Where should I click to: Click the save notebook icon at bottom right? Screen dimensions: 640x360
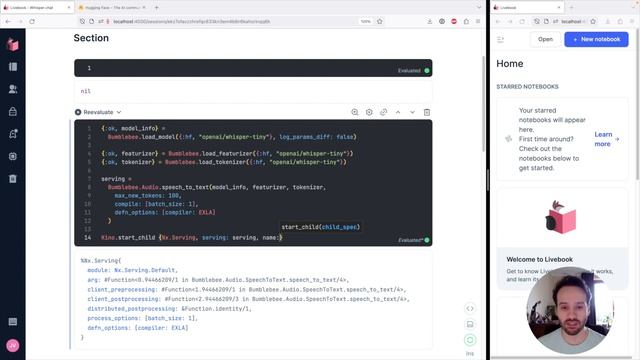[470, 324]
